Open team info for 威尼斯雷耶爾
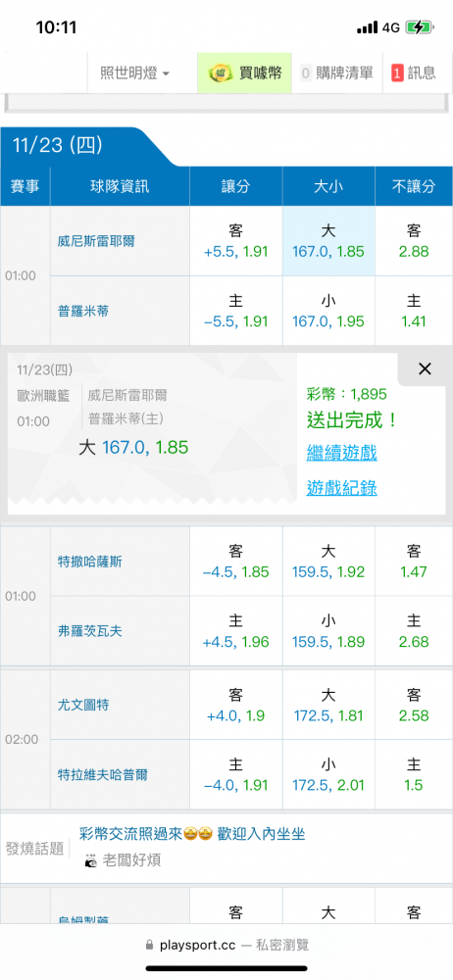The height and width of the screenshot is (980, 453). [95, 241]
